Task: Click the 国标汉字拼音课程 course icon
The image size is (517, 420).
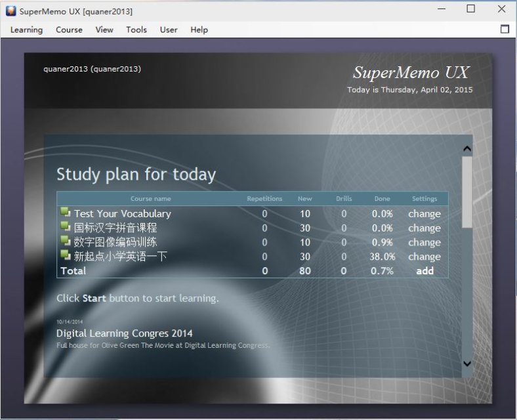Action: tap(66, 226)
